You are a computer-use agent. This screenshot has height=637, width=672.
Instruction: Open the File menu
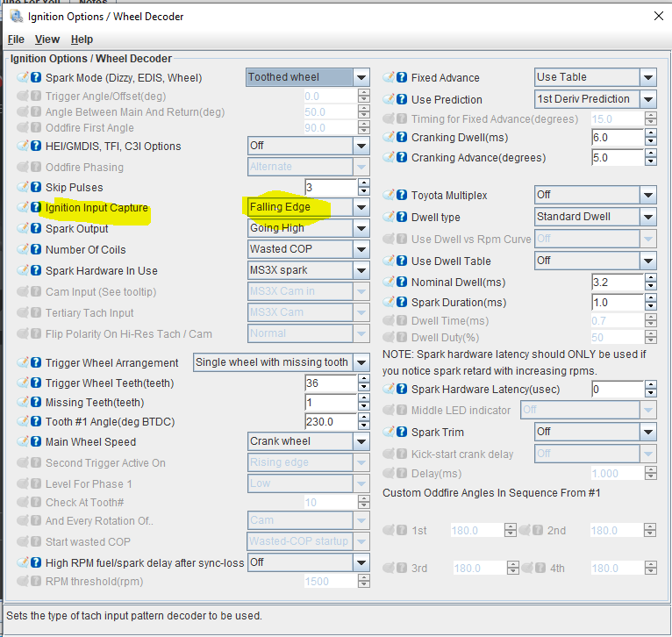[16, 39]
